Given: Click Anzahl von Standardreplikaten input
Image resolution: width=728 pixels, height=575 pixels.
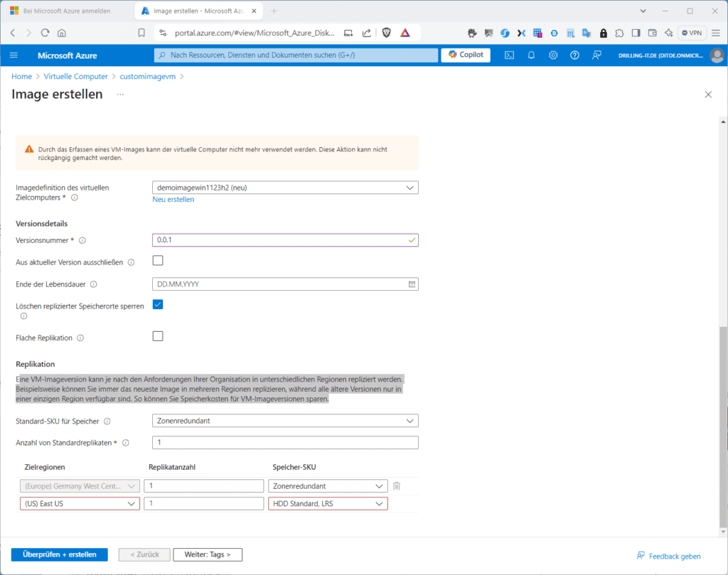Looking at the screenshot, I should [285, 442].
